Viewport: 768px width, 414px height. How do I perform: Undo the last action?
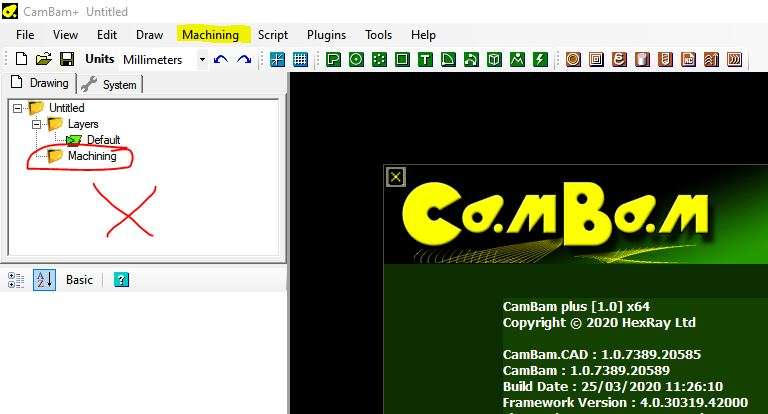tap(221, 60)
